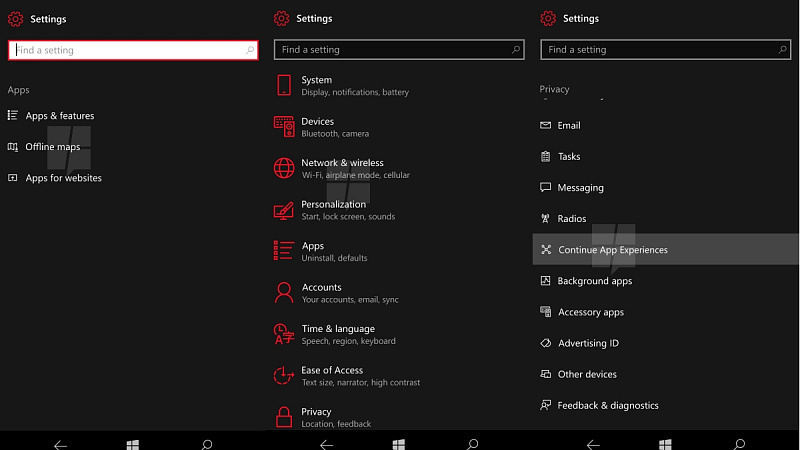Tap the navigation search button on Privacy screen
This screenshot has height=450, width=800.
(739, 445)
